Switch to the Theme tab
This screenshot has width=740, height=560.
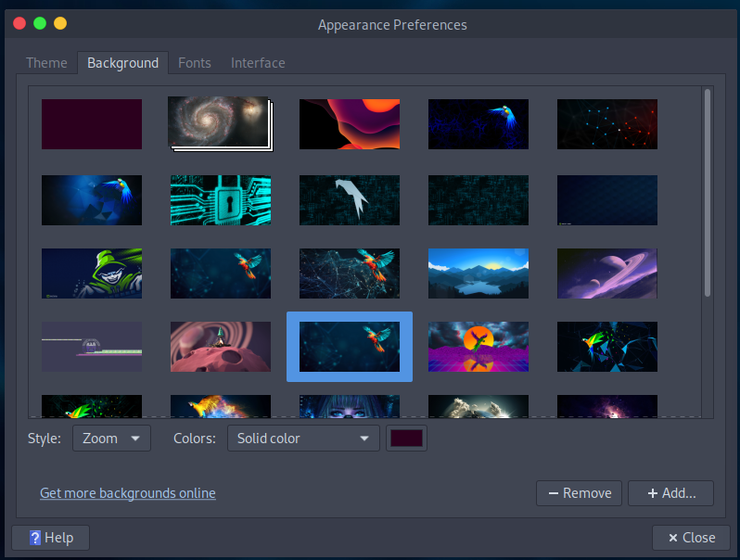pos(46,63)
